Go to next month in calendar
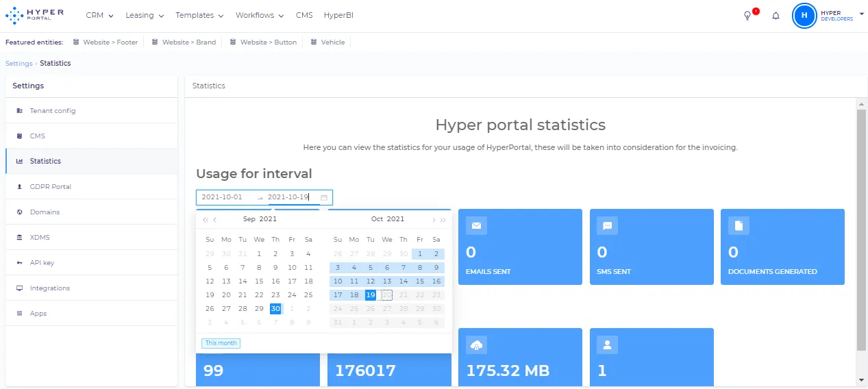 tap(433, 220)
